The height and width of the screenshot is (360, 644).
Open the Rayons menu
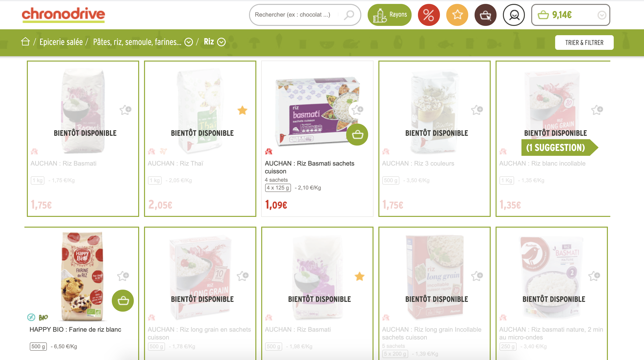pyautogui.click(x=389, y=15)
